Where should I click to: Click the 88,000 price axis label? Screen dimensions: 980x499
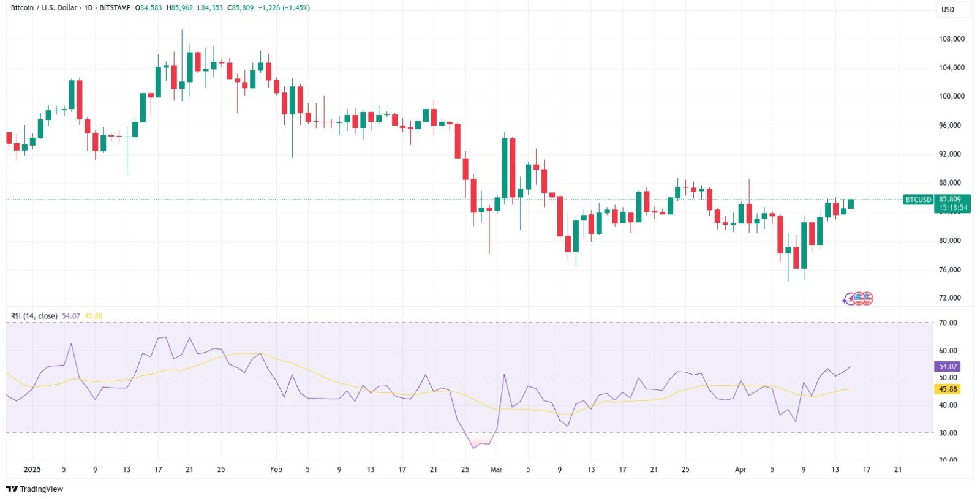950,183
